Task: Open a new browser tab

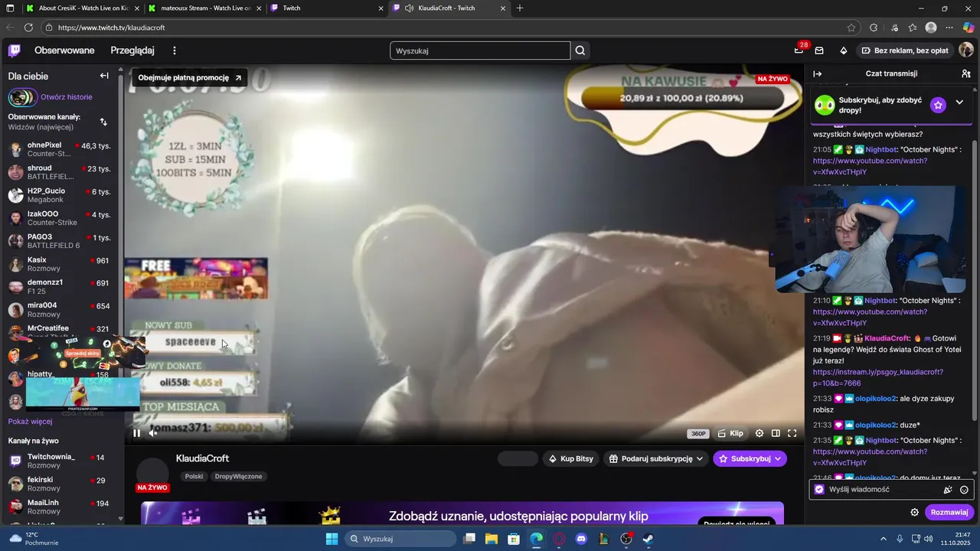Action: pos(520,8)
